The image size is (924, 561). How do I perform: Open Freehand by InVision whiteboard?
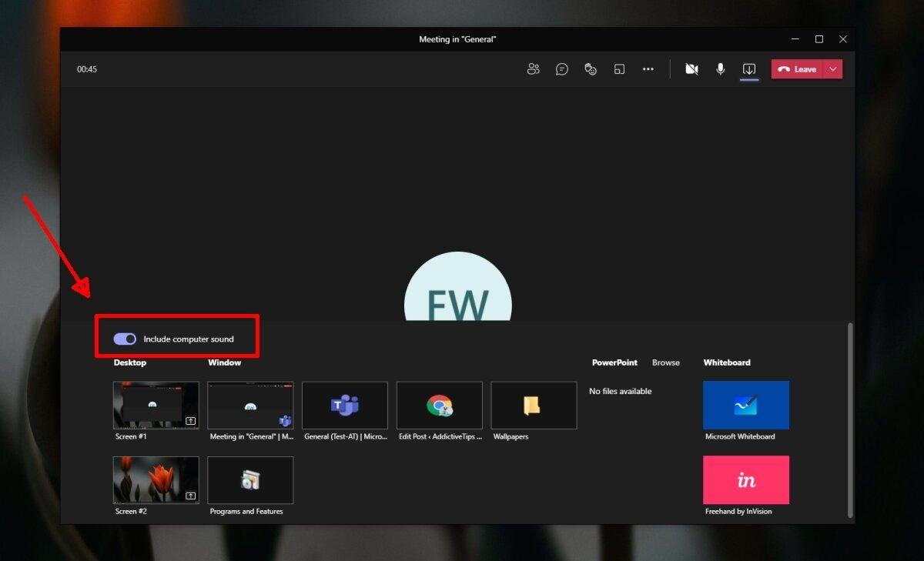point(745,479)
